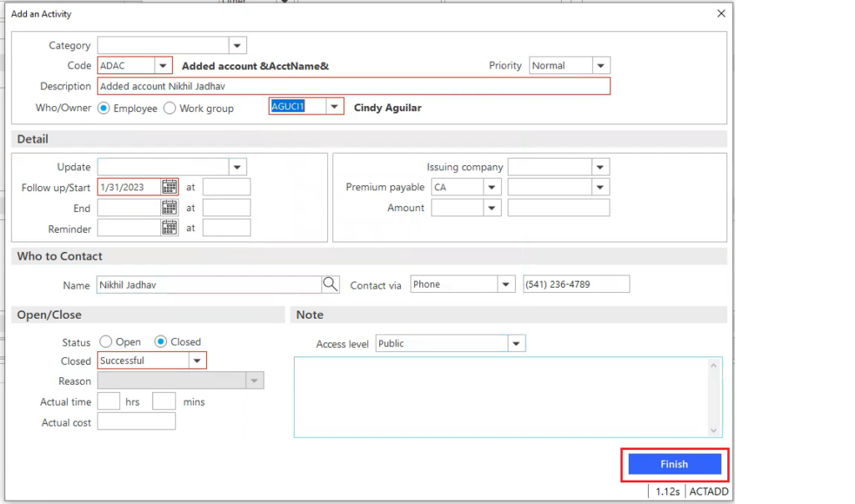This screenshot has height=504, width=855.
Task: Click the Note scrollbar down arrow
Action: pos(713,431)
